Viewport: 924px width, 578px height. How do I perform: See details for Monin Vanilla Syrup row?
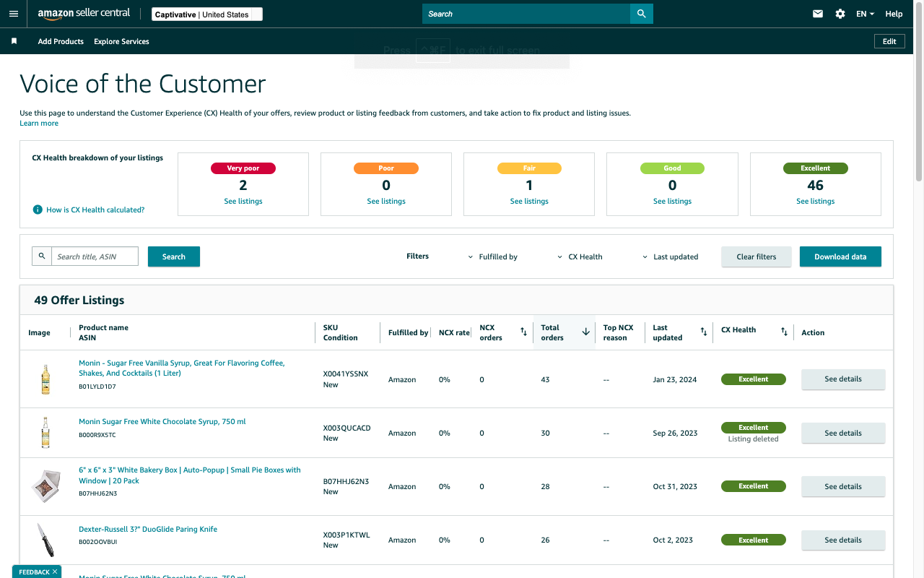pos(843,379)
